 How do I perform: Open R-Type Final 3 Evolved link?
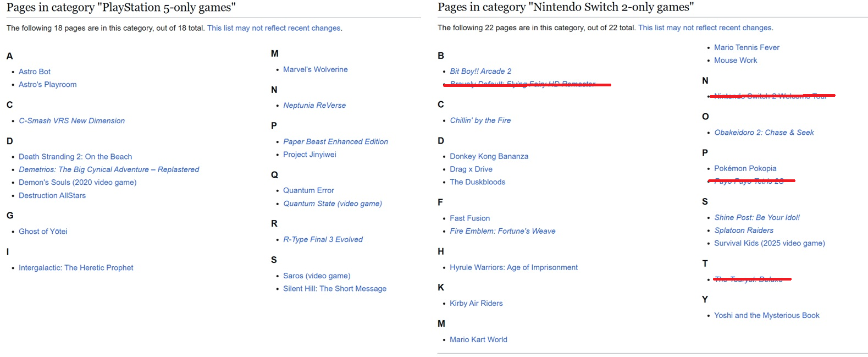pyautogui.click(x=323, y=239)
